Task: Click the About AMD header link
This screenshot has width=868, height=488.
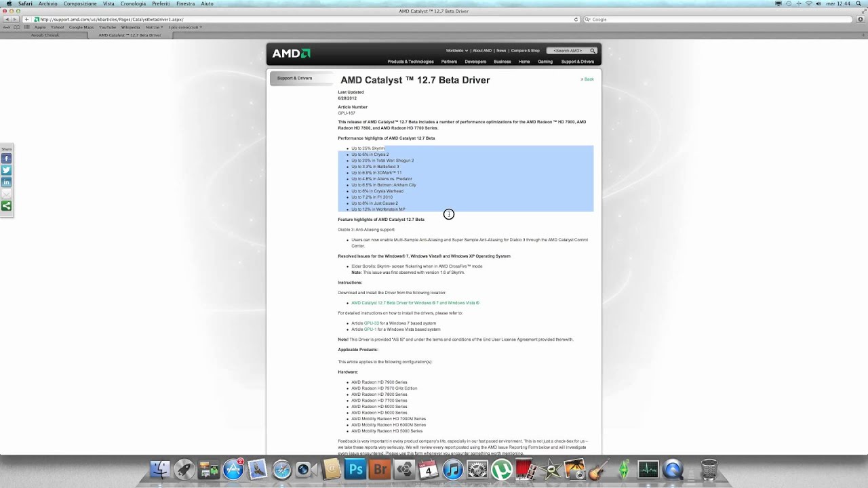Action: point(482,51)
